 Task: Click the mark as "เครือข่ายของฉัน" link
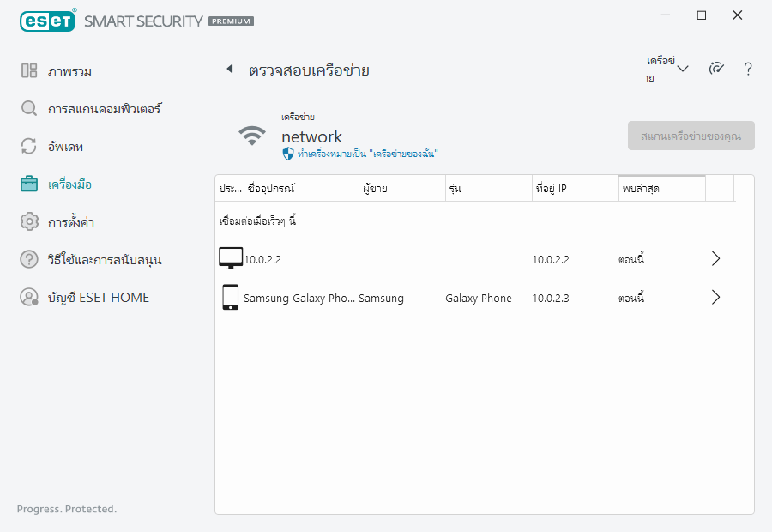click(x=368, y=154)
